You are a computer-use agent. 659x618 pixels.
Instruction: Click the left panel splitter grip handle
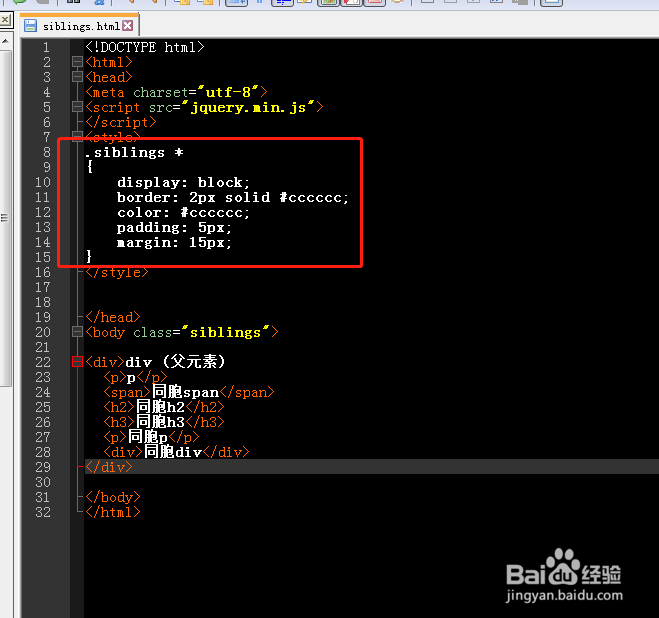pos(5,218)
